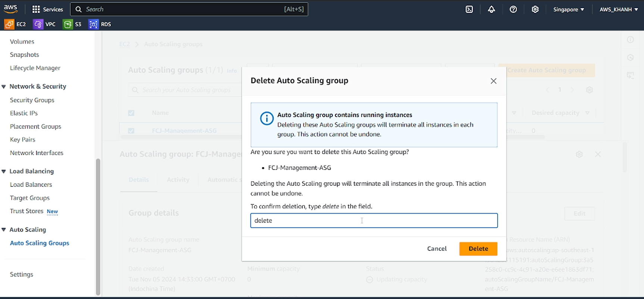Confirm with the orange Delete button
Image resolution: width=644 pixels, height=299 pixels.
click(x=478, y=249)
